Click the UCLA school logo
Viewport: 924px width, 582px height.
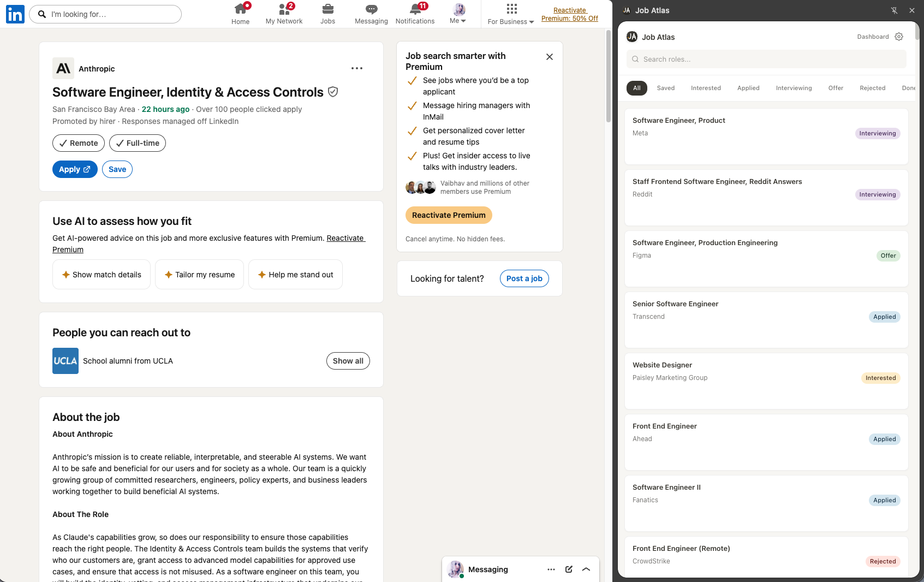[x=65, y=361]
